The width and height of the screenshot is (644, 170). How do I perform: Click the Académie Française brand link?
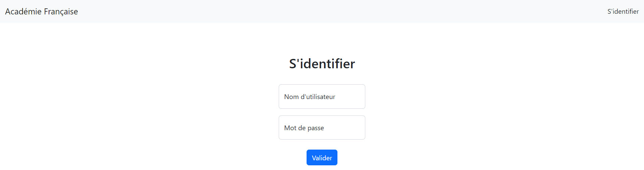point(42,11)
